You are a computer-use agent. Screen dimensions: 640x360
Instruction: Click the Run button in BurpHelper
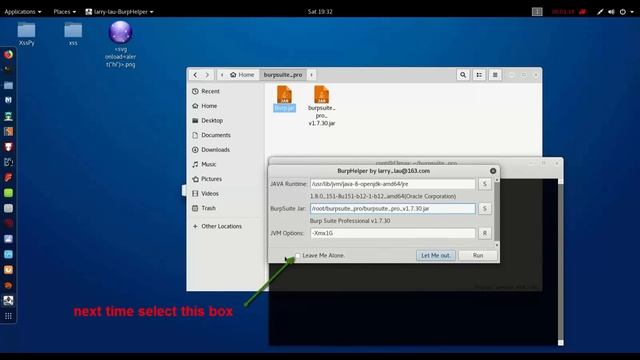click(478, 256)
